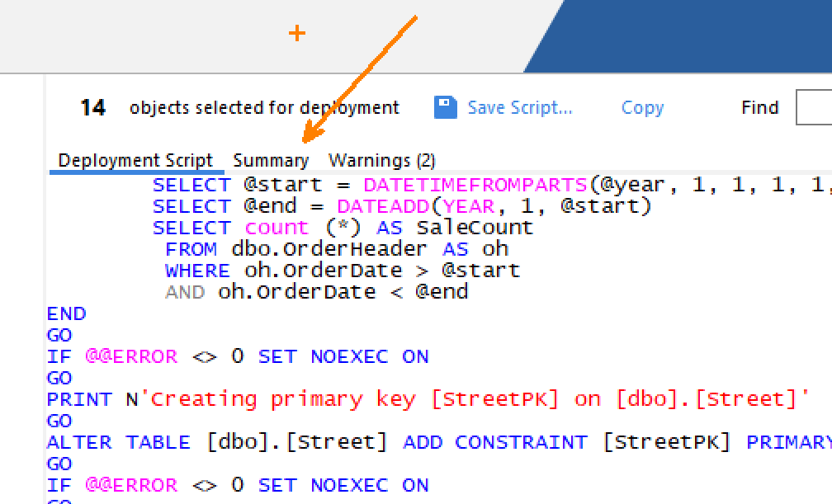The height and width of the screenshot is (504, 832).
Task: Click the WHERE keyword in the script
Action: [197, 271]
